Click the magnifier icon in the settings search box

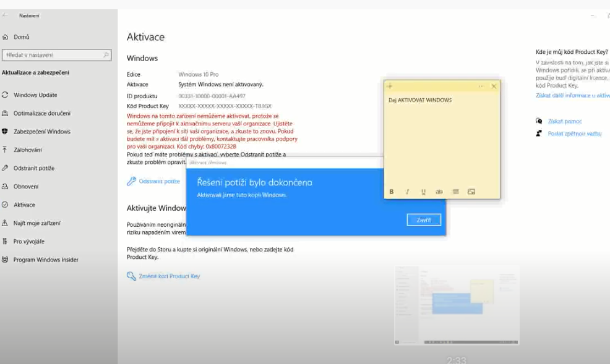click(x=106, y=55)
